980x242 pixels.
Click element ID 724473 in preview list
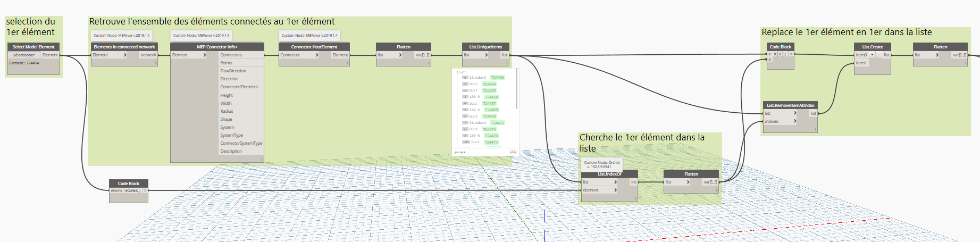[497, 123]
